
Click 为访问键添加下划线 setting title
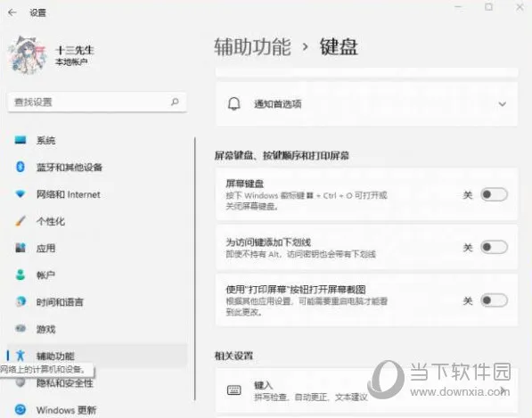coord(268,242)
